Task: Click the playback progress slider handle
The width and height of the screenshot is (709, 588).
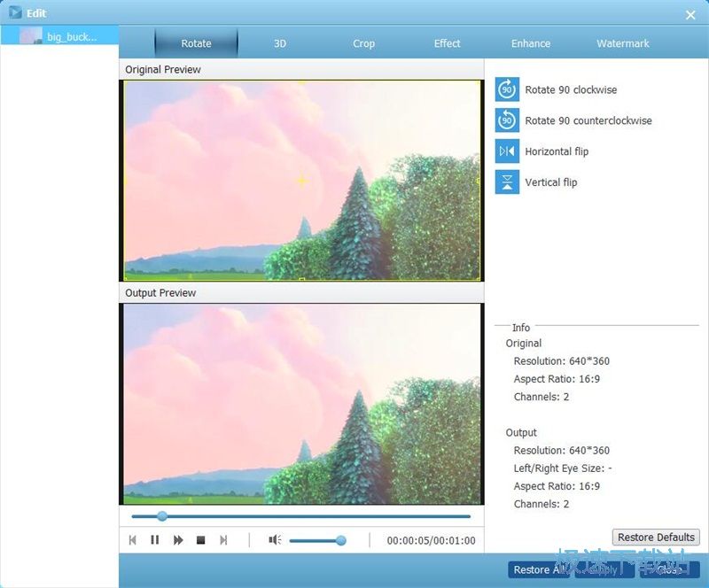Action: [x=162, y=516]
